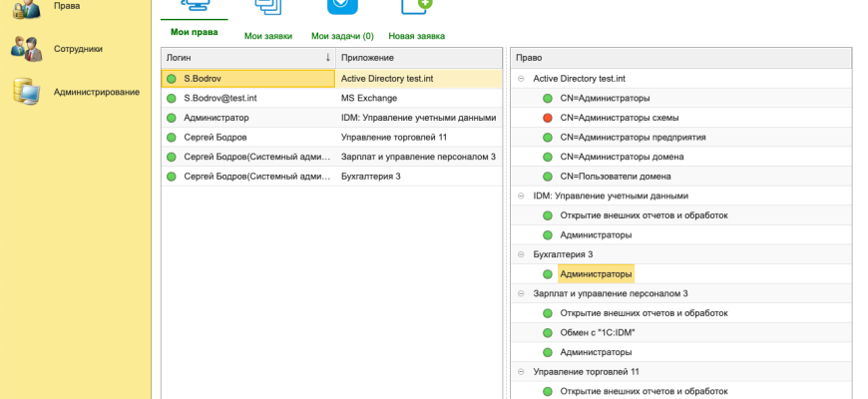Image resolution: width=868 pixels, height=399 pixels.
Task: Click green status dot next to S.Bodrov@test.int
Action: 172,98
